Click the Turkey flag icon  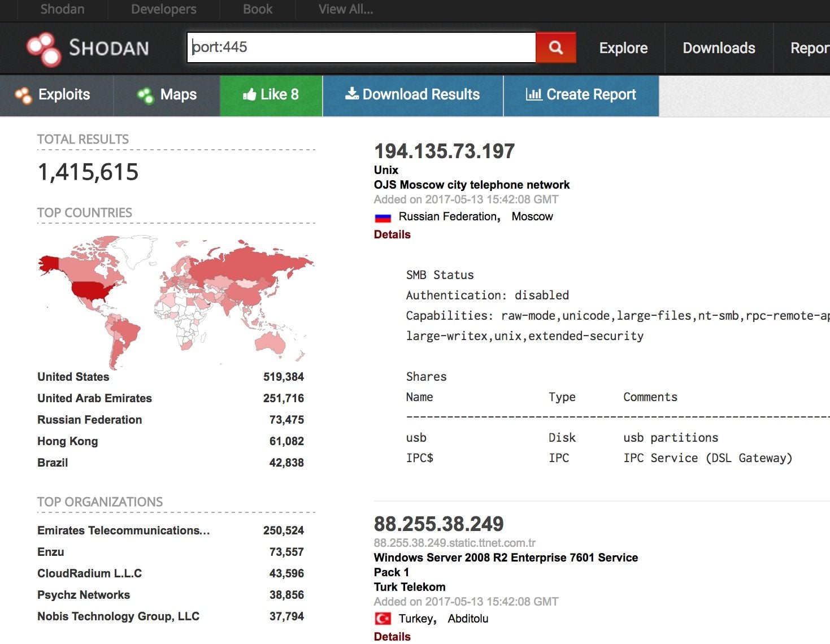383,619
